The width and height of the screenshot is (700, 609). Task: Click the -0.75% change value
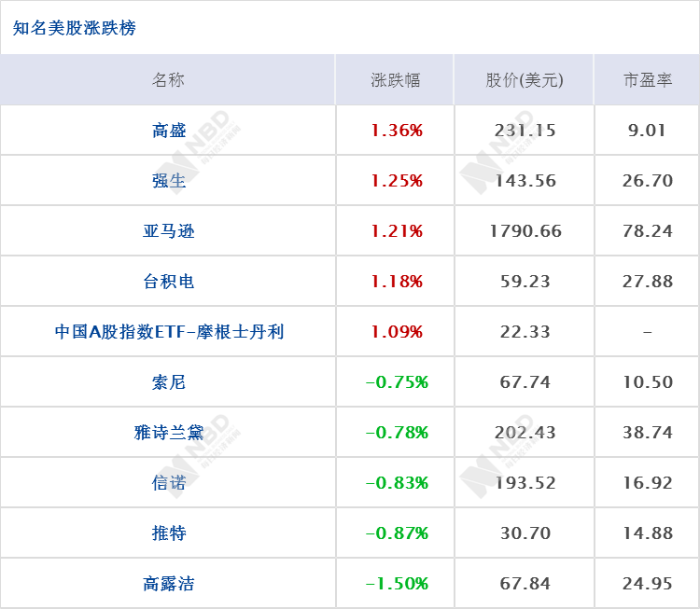[397, 382]
